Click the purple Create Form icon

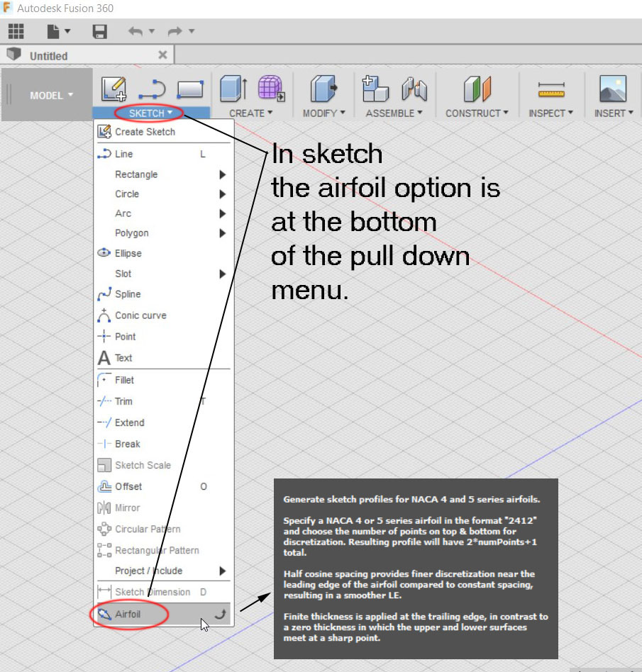[272, 89]
